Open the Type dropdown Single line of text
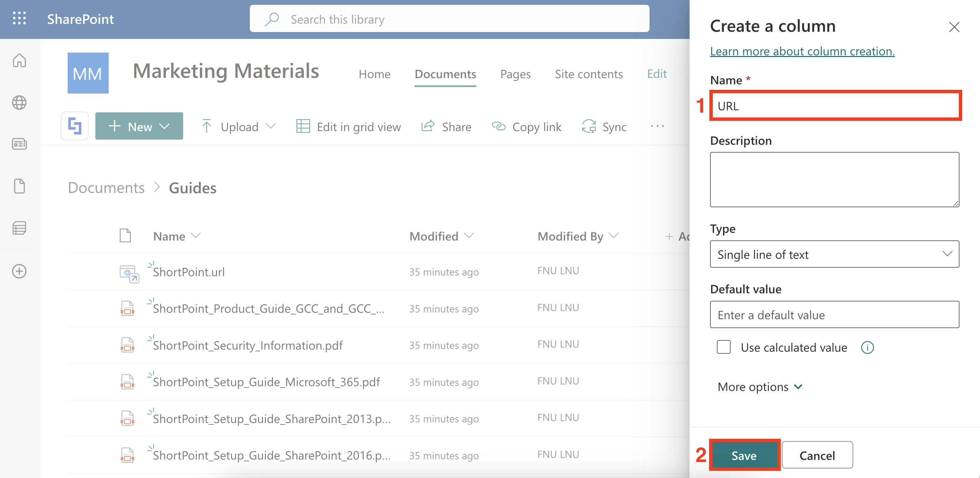The height and width of the screenshot is (478, 980). [834, 254]
